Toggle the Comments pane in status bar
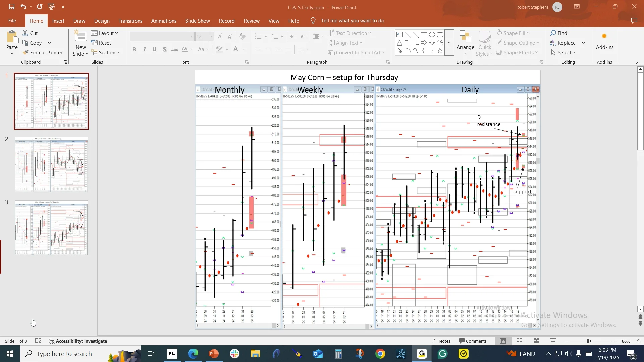 pos(473,341)
